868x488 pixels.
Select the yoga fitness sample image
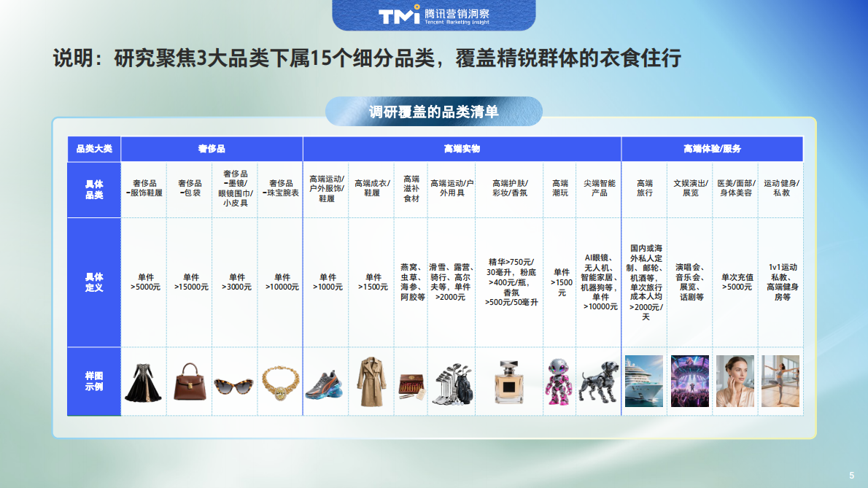[x=780, y=381]
